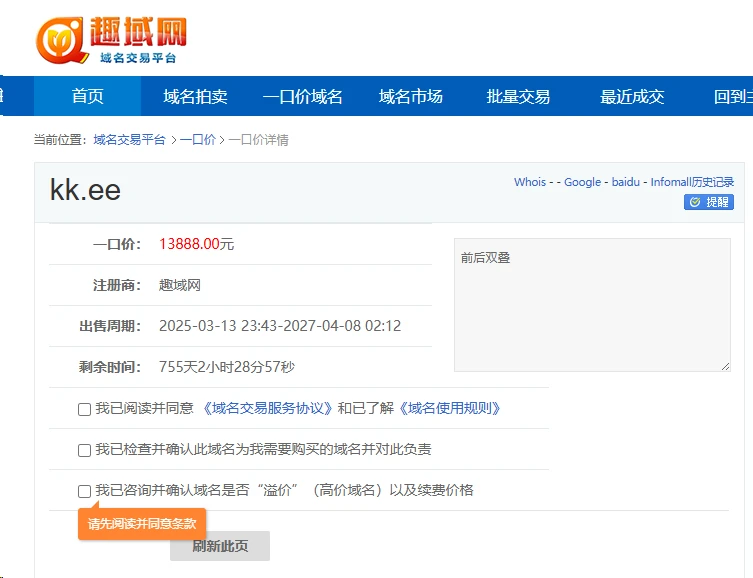Screen dimensions: 753x578
Task: Select 一口价域名 from the navigation bar
Action: [302, 97]
